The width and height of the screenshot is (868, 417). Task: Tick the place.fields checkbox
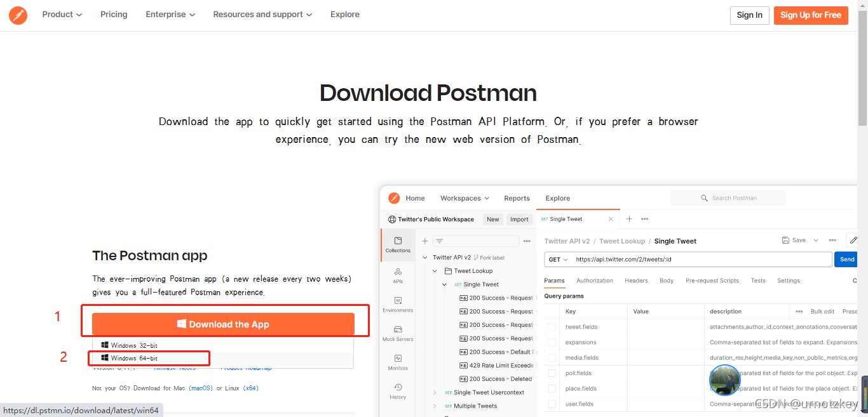click(x=552, y=388)
